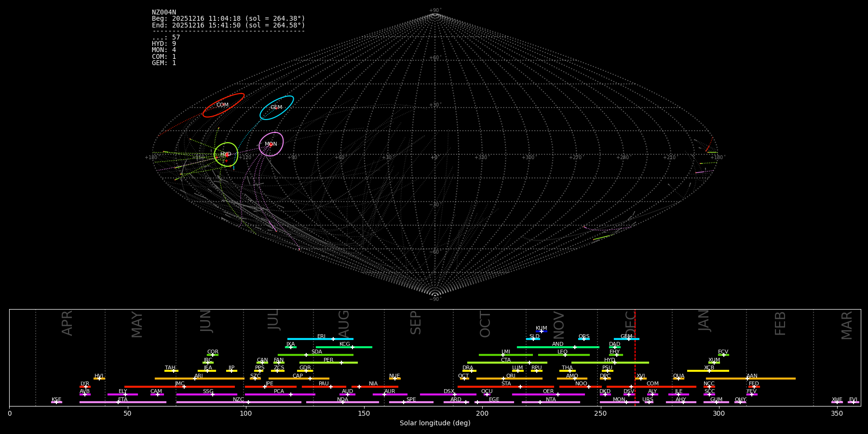This screenshot has width=868, height=434.
Task: Select the NZC shower bar in timeline
Action: pos(239,402)
